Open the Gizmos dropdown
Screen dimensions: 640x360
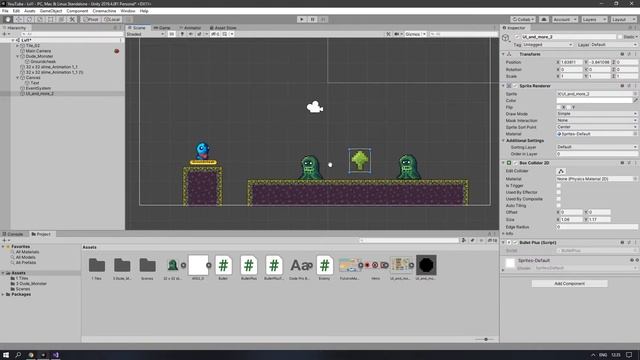pos(416,34)
